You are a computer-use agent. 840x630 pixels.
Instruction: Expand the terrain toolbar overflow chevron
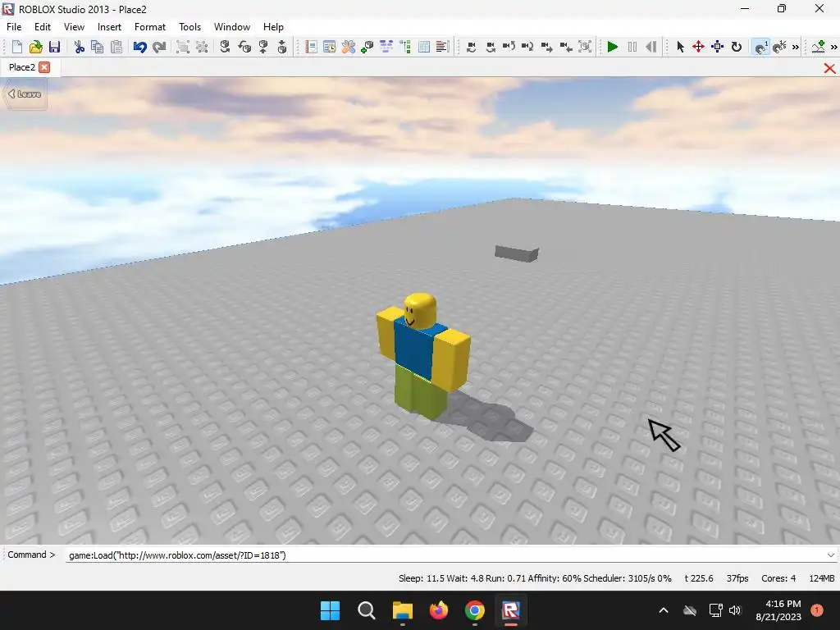[834, 48]
